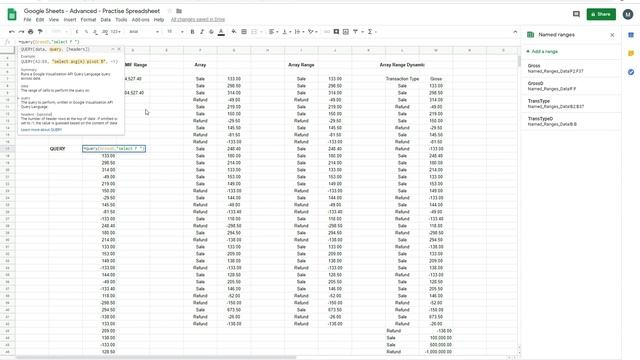The image size is (640, 360).
Task: Click the Insert link icon
Action: coord(327,31)
